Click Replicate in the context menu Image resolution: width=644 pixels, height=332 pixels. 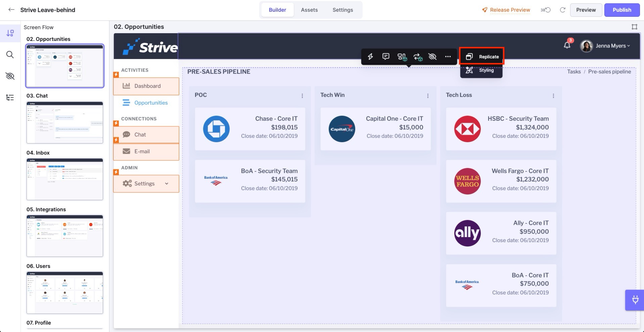tap(481, 57)
